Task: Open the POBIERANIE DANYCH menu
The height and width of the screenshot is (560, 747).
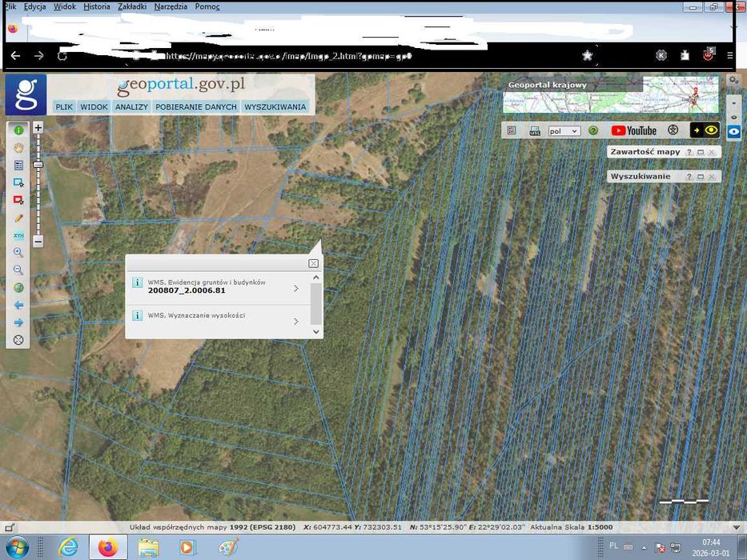Action: [x=196, y=106]
